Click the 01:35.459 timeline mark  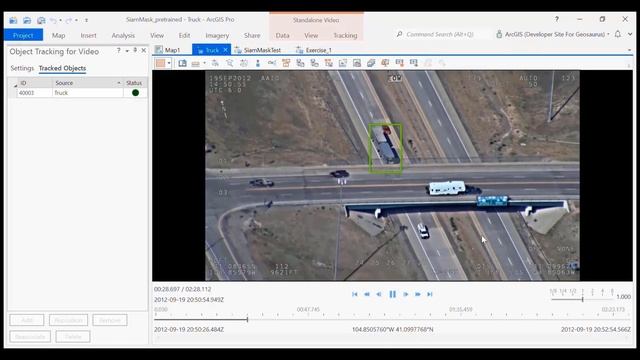click(460, 310)
